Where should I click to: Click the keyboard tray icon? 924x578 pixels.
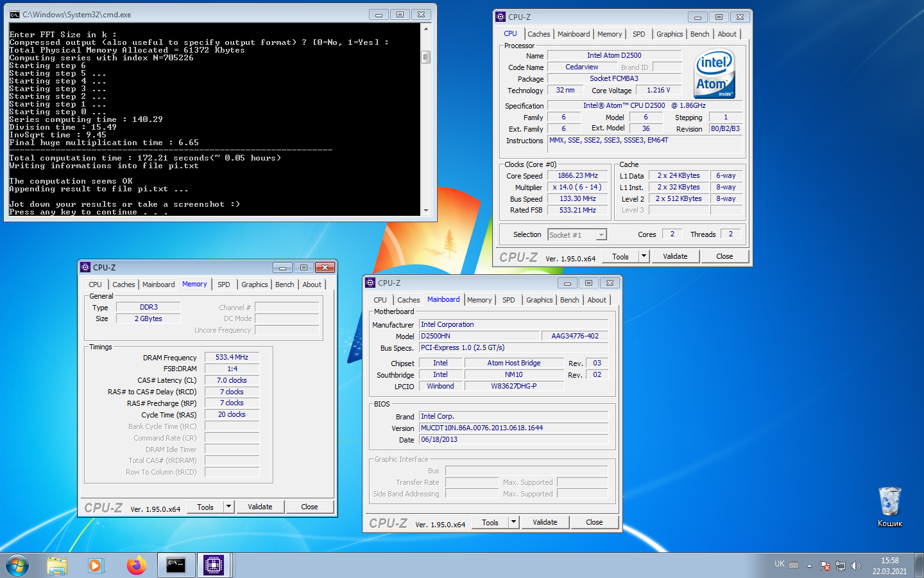794,565
